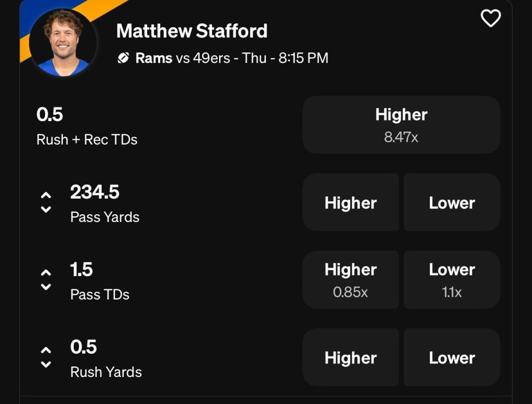Image resolution: width=532 pixels, height=404 pixels.
Task: Tap the Rush + Rec TDs stat label
Action: coord(87,140)
